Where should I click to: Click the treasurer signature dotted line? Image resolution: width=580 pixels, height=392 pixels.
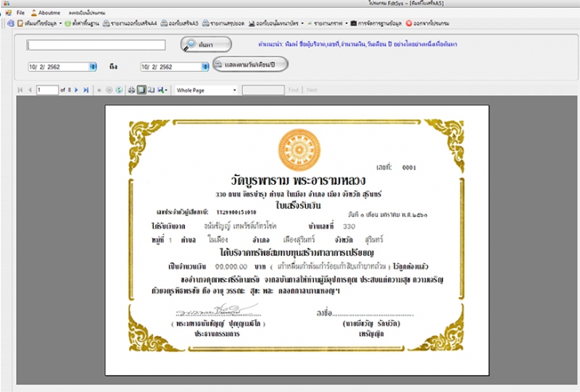pyautogui.click(x=373, y=314)
